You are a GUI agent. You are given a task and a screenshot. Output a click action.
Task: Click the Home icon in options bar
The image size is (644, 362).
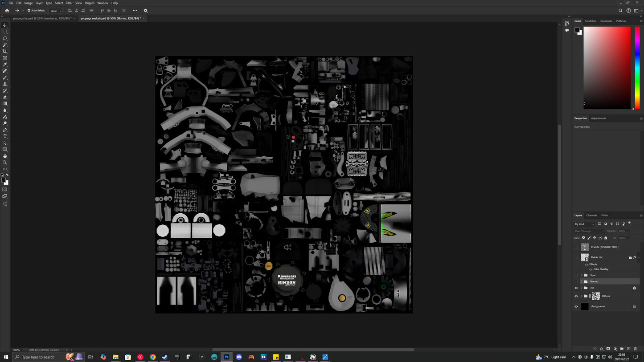(7, 11)
